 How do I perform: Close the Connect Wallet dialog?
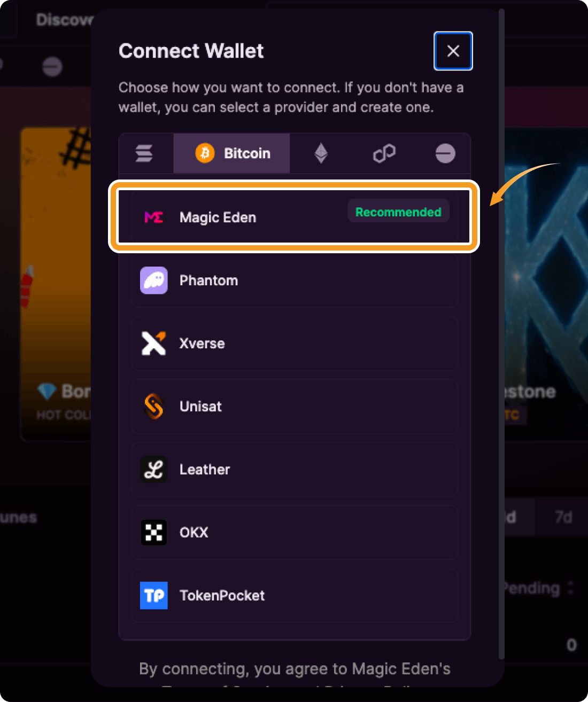453,51
